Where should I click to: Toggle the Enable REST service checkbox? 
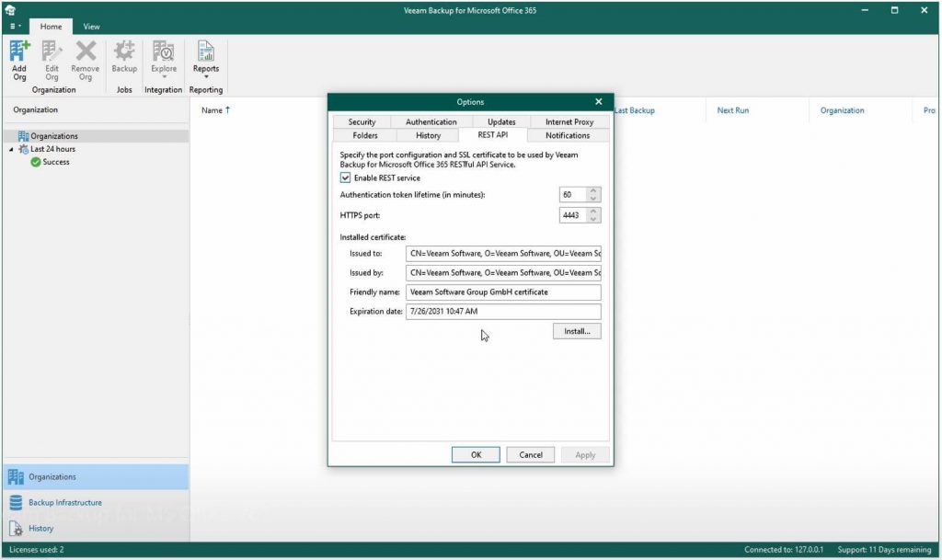[346, 177]
